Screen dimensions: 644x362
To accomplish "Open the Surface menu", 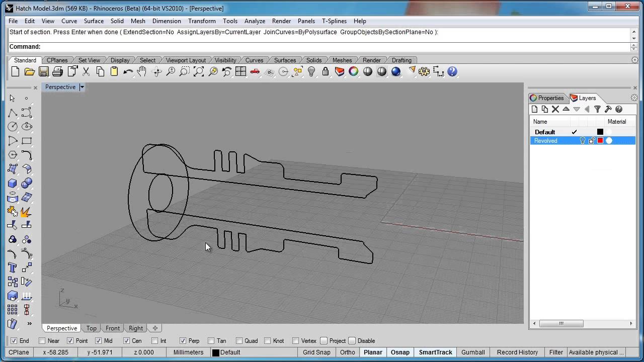I will click(94, 21).
